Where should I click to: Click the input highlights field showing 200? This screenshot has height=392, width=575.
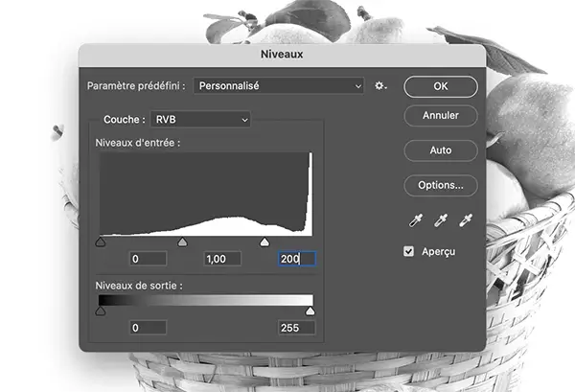point(297,259)
